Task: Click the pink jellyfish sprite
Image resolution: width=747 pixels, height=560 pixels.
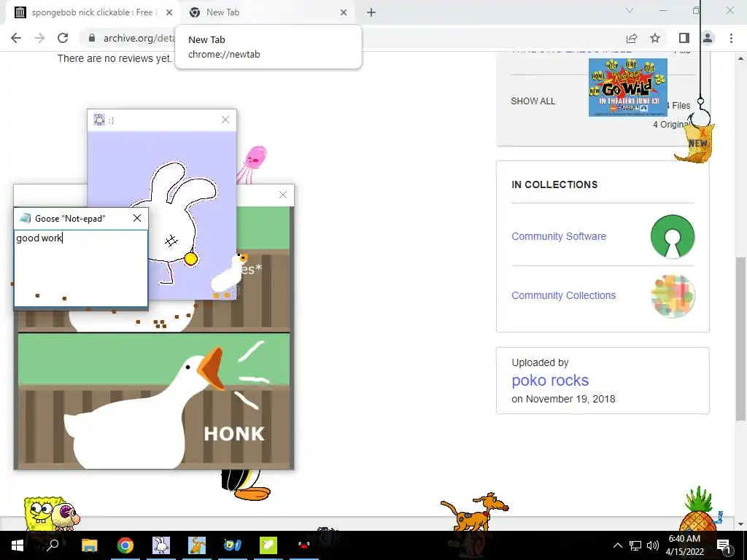Action: tap(255, 163)
